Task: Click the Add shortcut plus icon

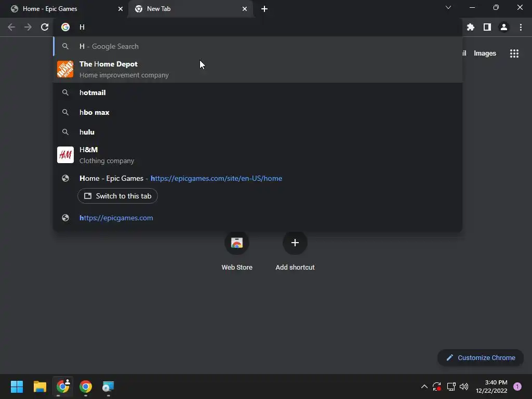Action: point(295,243)
